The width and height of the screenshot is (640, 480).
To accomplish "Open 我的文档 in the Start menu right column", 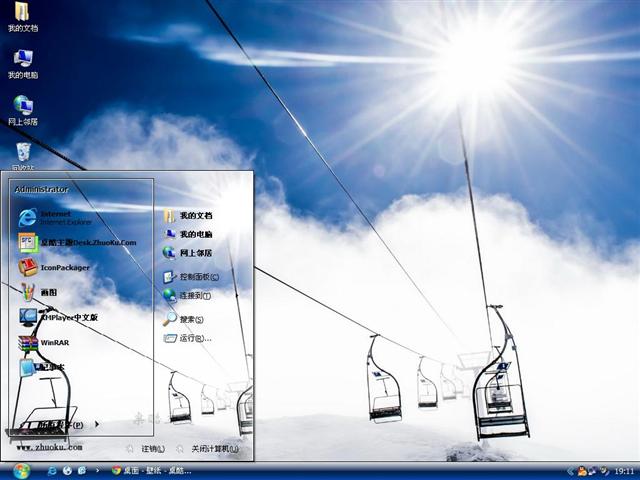I will 188,216.
